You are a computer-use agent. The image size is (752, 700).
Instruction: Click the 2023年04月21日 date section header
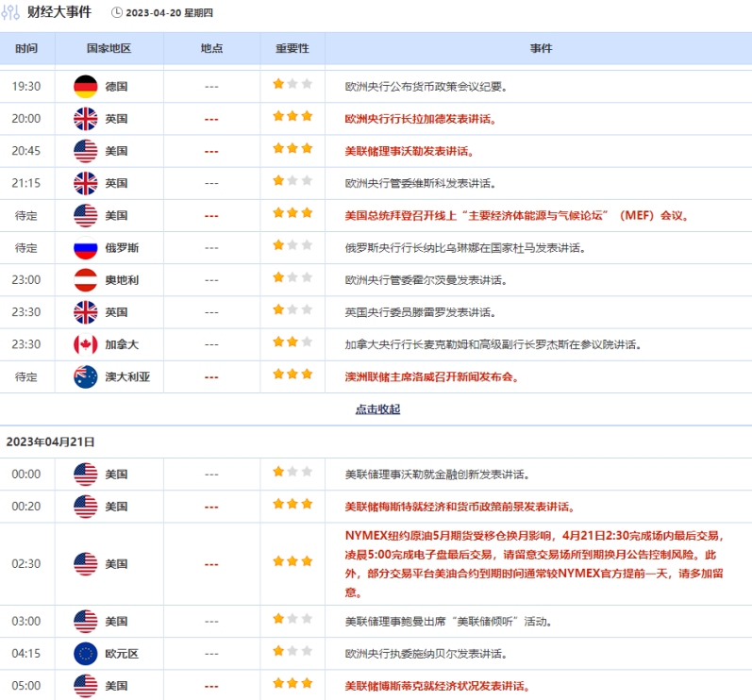(51, 442)
